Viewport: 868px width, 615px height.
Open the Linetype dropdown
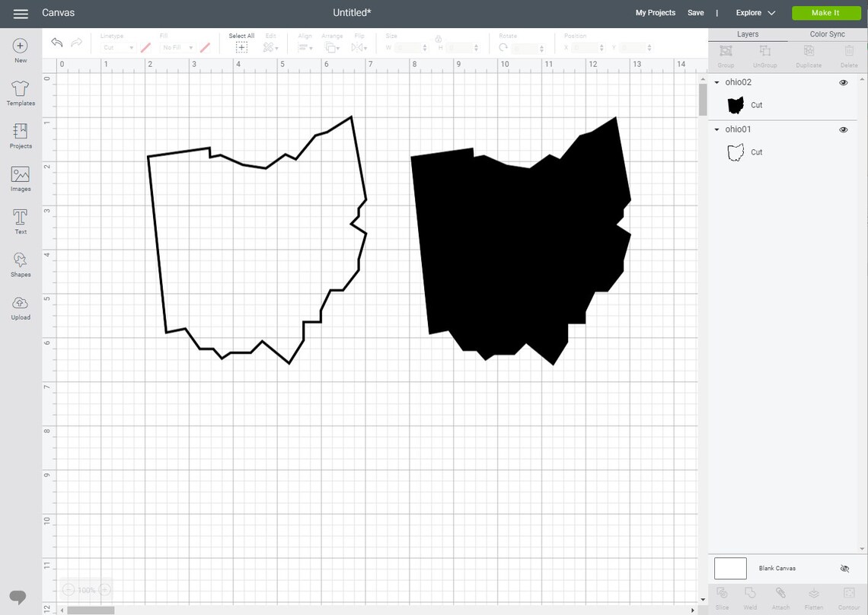tap(120, 46)
